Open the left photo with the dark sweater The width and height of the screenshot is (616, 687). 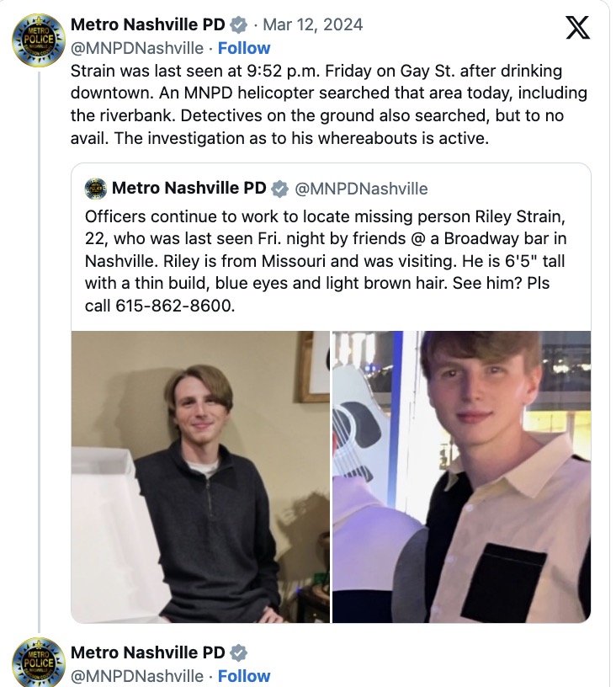(200, 477)
